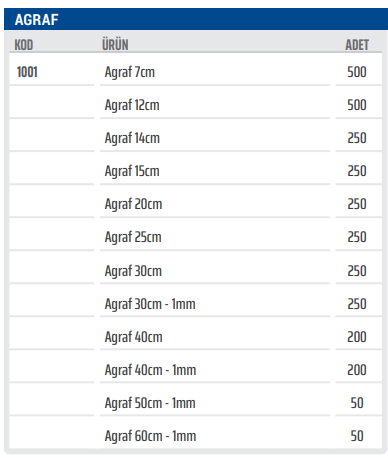Click product code 1001
The width and height of the screenshot is (388, 458).
[x=27, y=72]
